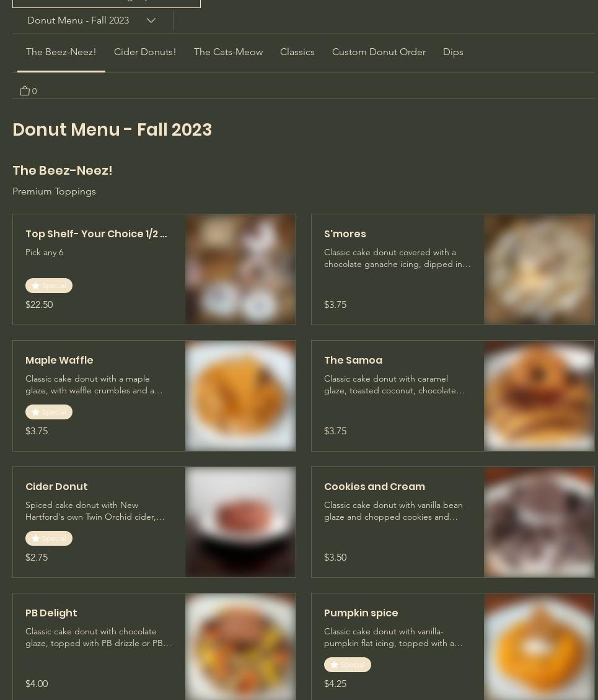Click the chevron arrow beside the Donut Menu selector

(151, 20)
